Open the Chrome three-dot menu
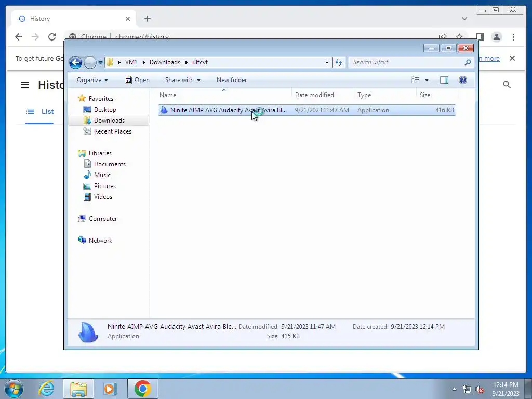Image resolution: width=532 pixels, height=399 pixels. [x=513, y=37]
